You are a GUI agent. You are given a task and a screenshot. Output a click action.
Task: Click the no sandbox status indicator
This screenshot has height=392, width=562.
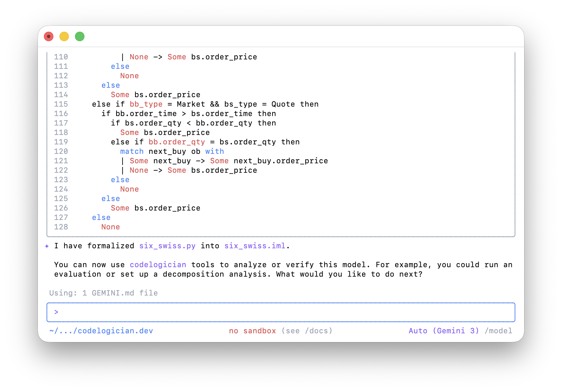click(x=252, y=331)
